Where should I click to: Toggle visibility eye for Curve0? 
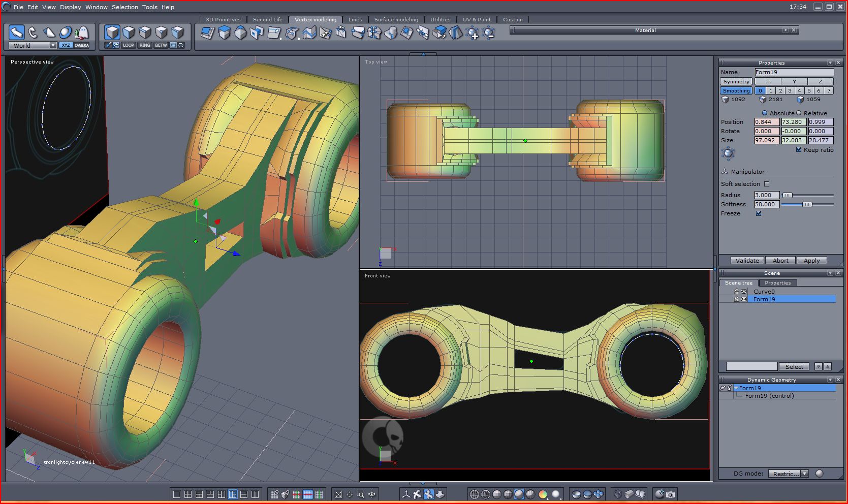744,292
